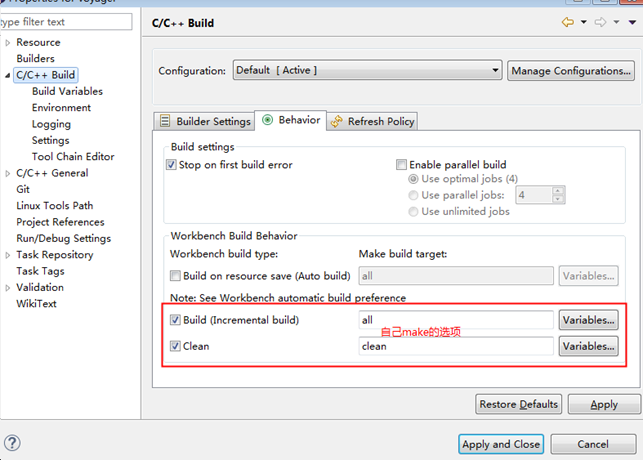Select the Resource tree label
Image resolution: width=643 pixels, height=460 pixels.
click(38, 43)
